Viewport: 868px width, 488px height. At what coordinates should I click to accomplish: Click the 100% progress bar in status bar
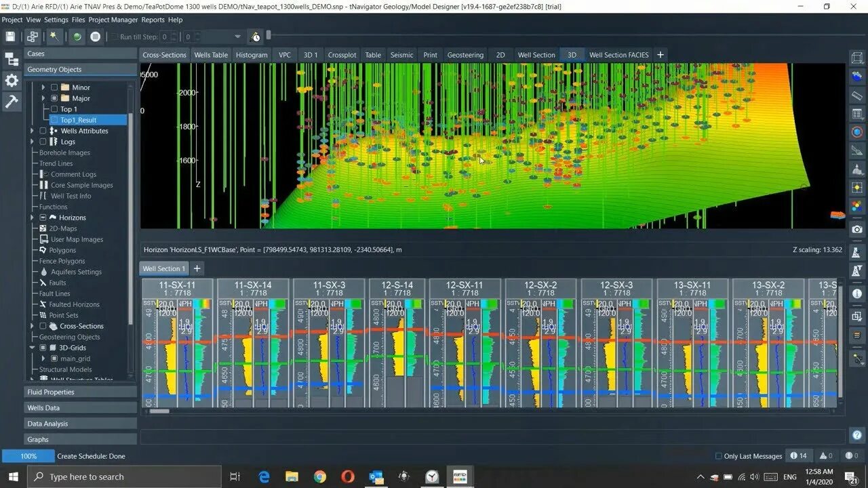28,456
